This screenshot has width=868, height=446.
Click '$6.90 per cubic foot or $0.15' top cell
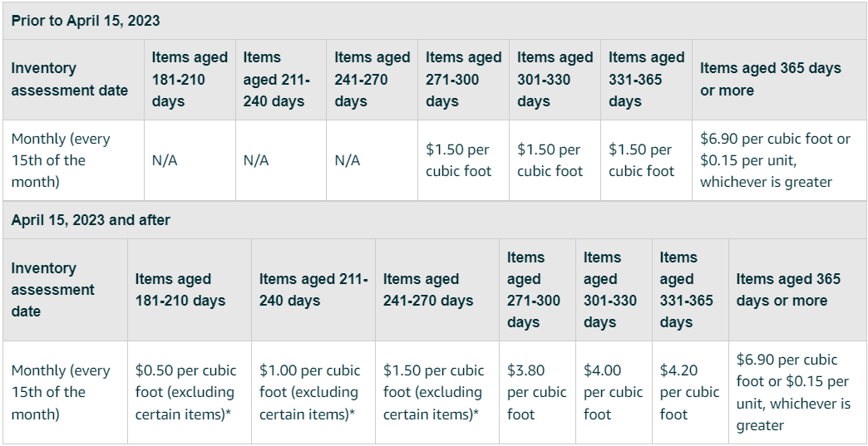coord(775,160)
